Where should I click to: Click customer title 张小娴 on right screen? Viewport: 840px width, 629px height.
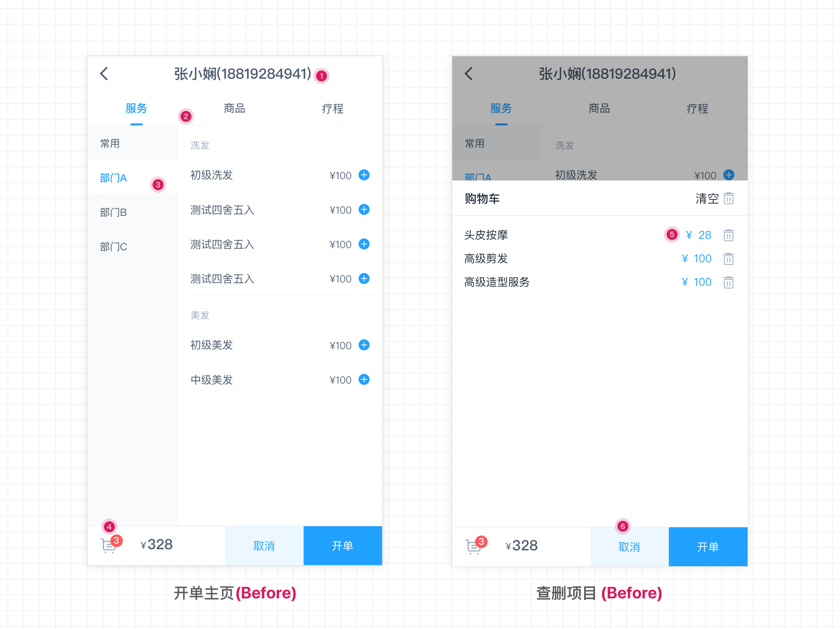tap(608, 74)
